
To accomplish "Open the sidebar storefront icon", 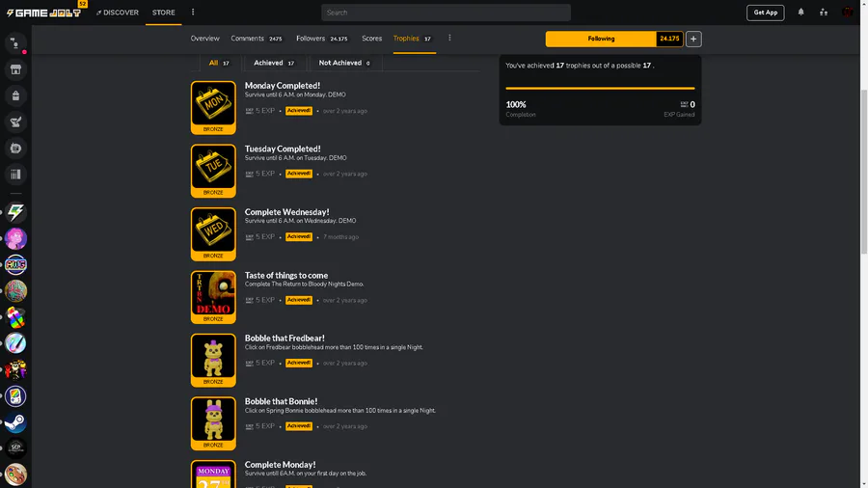I will click(x=15, y=69).
